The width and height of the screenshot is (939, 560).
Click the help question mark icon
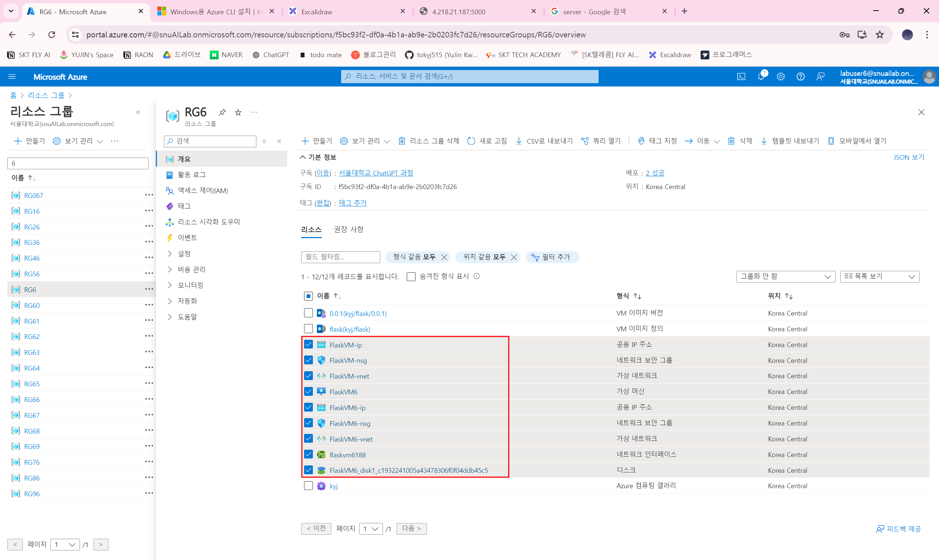800,77
